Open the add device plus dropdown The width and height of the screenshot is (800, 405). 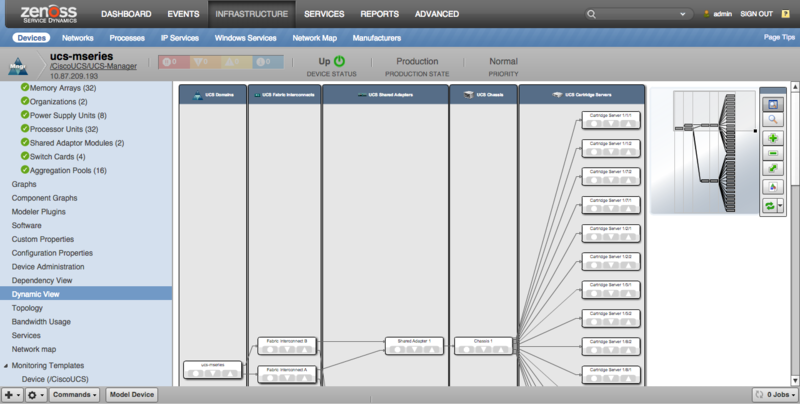click(x=12, y=395)
